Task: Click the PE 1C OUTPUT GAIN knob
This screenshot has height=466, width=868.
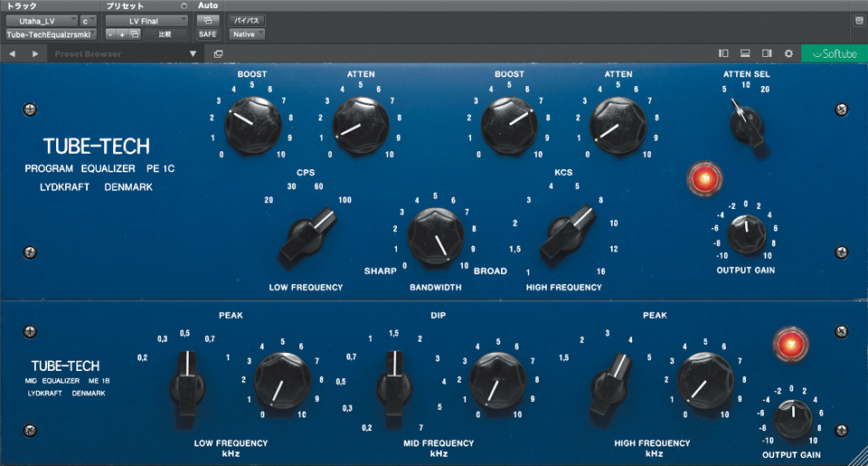Action: pos(746,234)
